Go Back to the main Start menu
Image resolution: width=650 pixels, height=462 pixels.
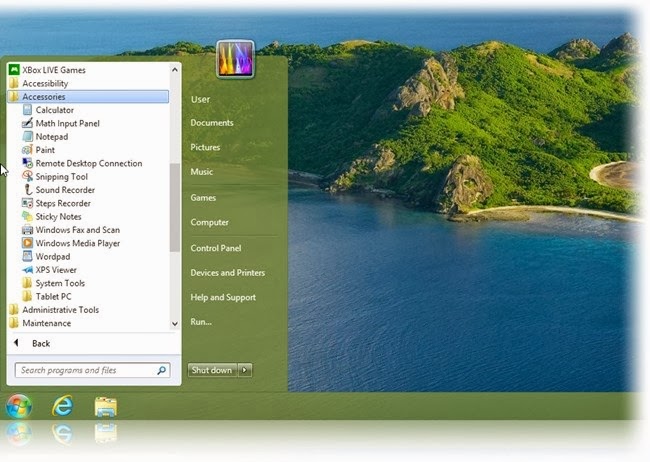point(41,343)
